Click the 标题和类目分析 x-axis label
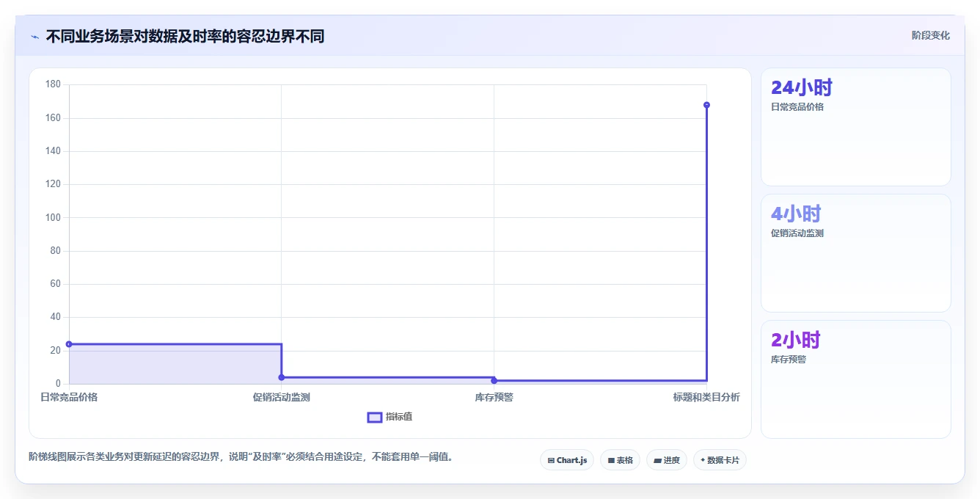This screenshot has height=499, width=980. point(706,397)
